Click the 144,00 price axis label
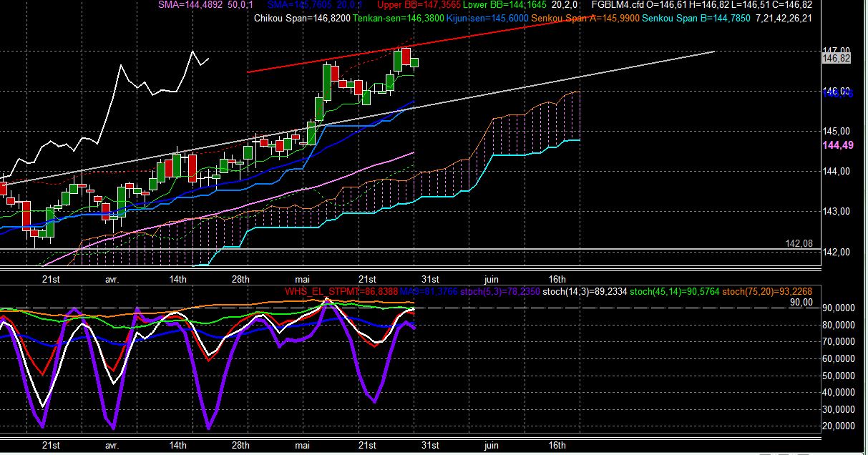The image size is (868, 455). tap(837, 172)
